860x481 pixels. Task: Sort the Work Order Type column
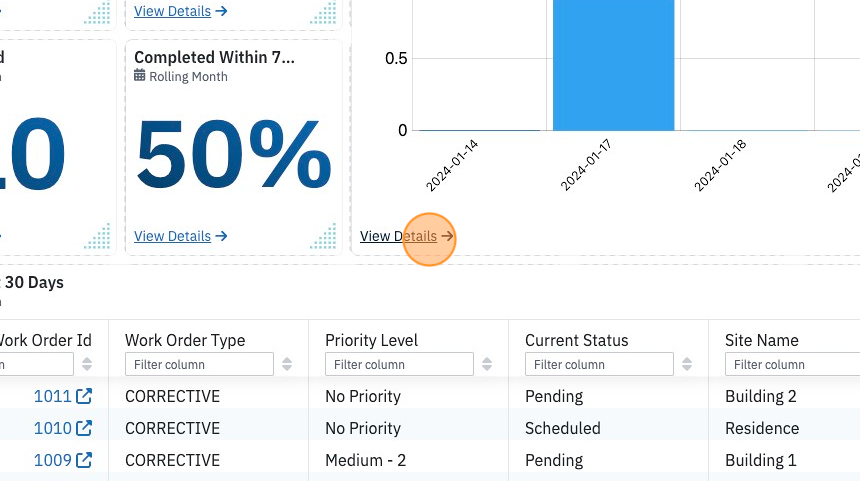pyautogui.click(x=287, y=364)
